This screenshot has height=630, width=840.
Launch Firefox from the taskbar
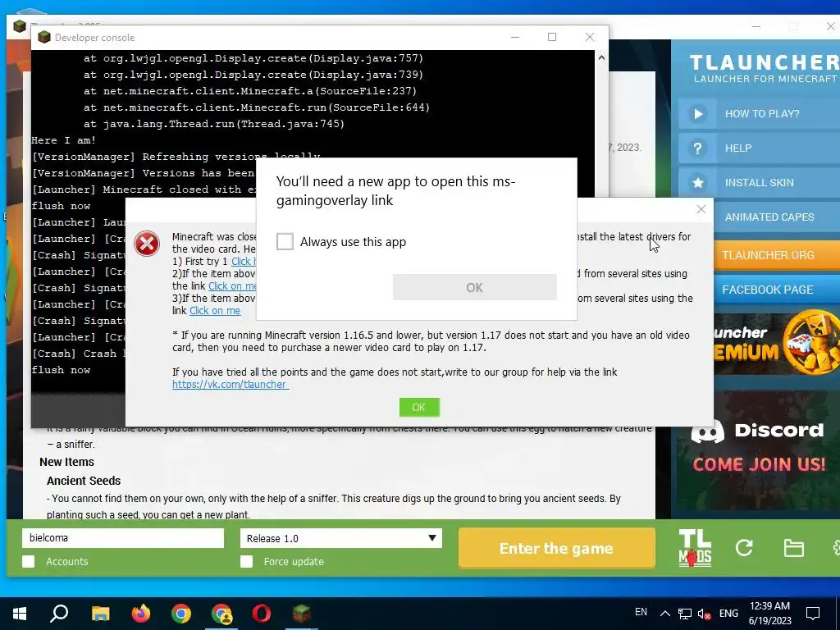(141, 613)
